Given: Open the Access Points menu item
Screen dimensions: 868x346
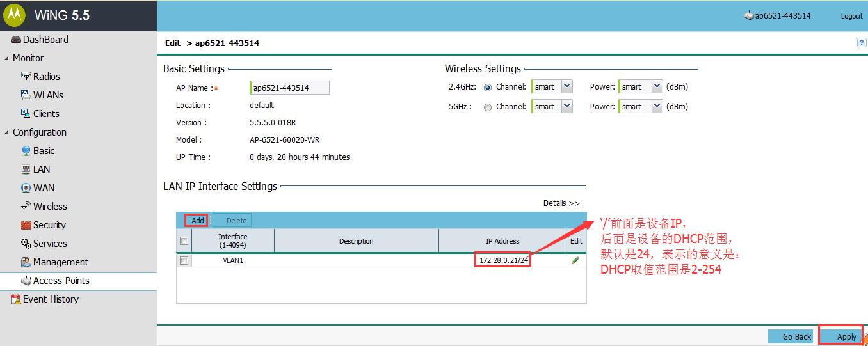Looking at the screenshot, I should click(x=61, y=281).
